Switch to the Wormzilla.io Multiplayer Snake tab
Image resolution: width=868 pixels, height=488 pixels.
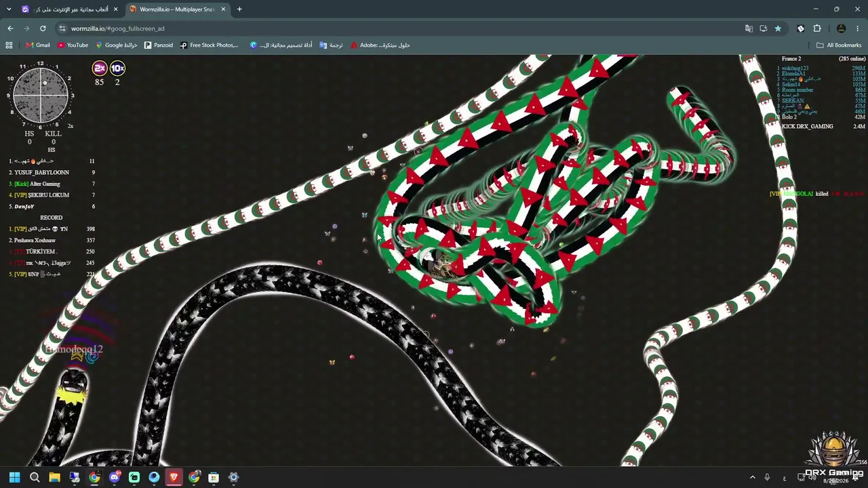(176, 9)
